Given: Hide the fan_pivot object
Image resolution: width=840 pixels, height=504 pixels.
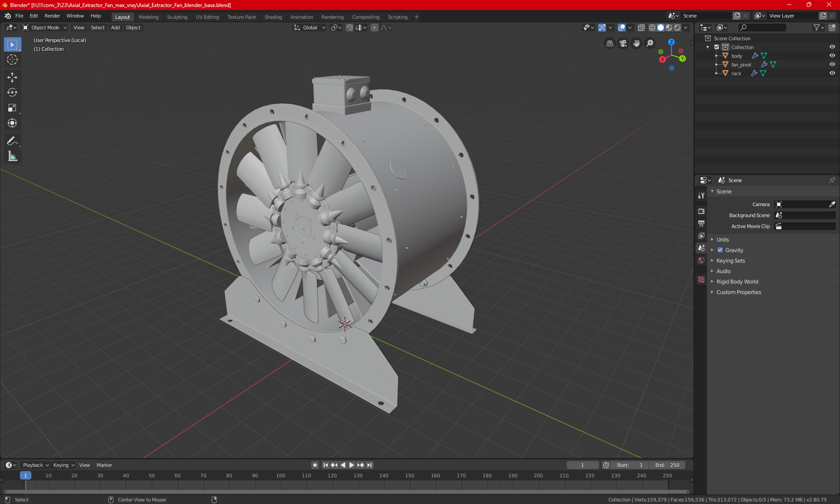Looking at the screenshot, I should tap(832, 64).
